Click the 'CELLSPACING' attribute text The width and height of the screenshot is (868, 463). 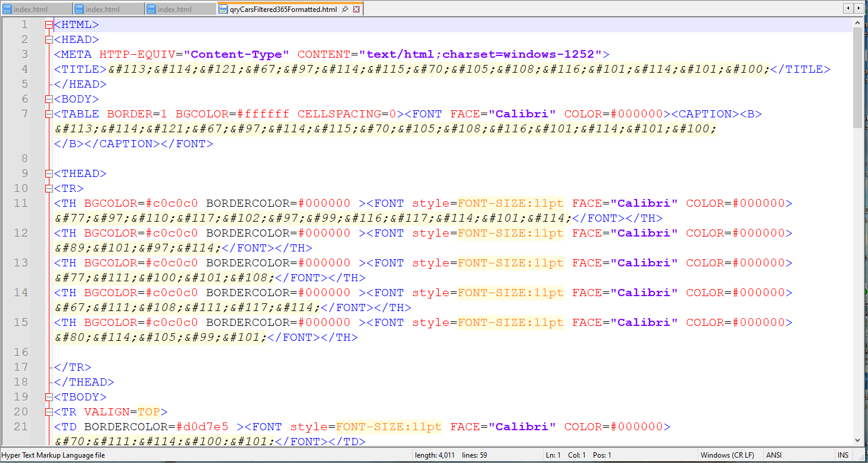click(339, 114)
